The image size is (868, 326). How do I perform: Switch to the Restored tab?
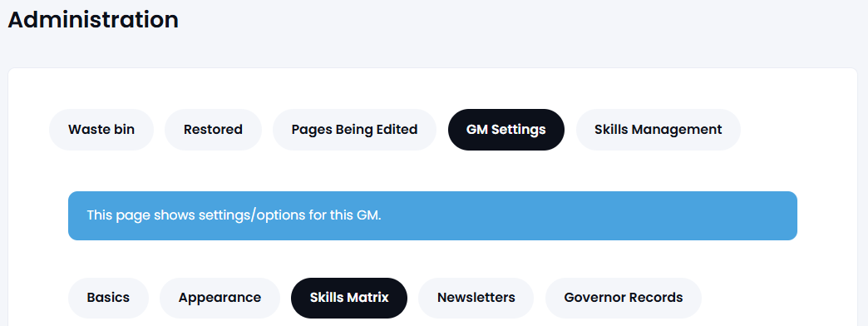click(x=213, y=130)
